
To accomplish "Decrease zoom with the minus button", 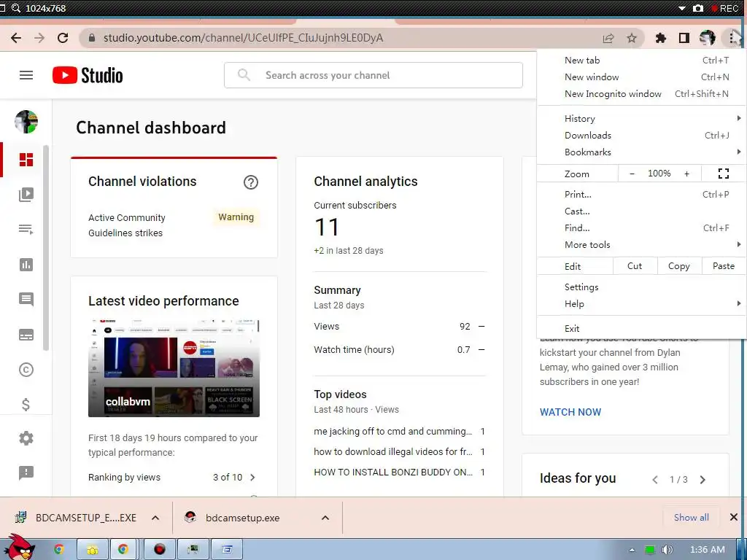I will pos(632,174).
